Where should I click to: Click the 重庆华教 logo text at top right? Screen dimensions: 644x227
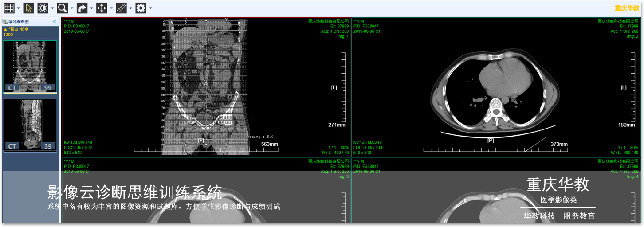[x=627, y=8]
